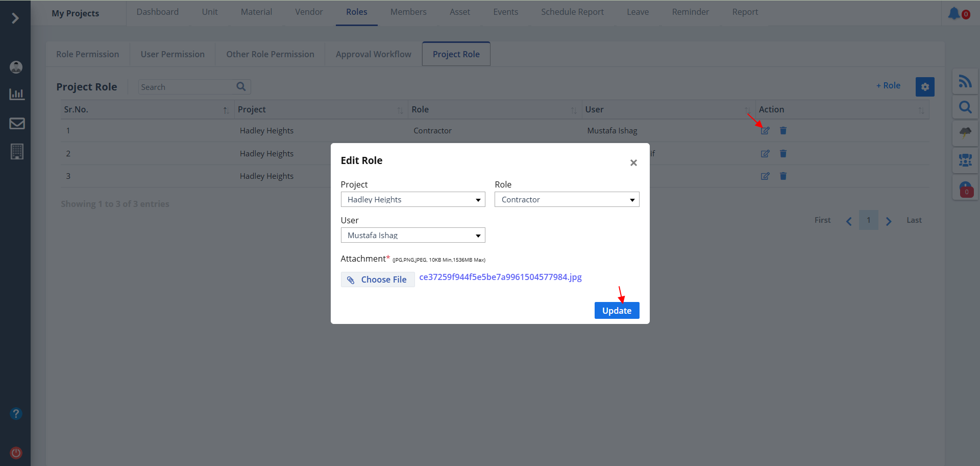Click the Choose File button

(377, 279)
